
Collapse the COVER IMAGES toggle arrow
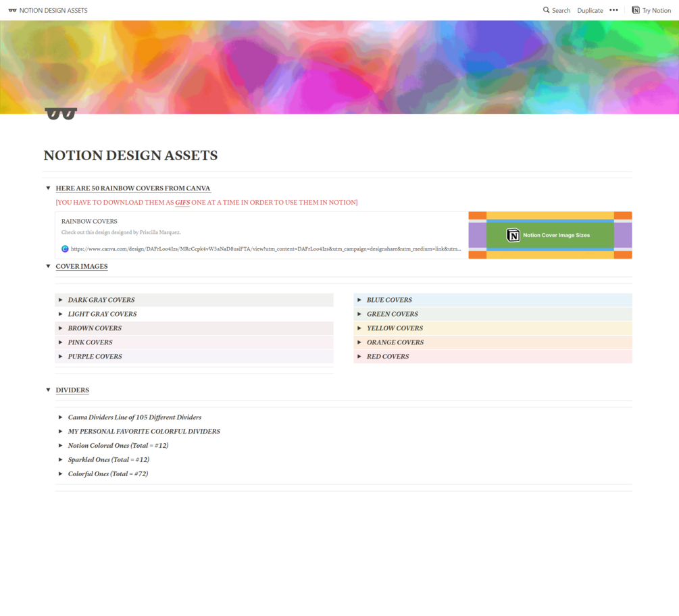click(x=48, y=266)
